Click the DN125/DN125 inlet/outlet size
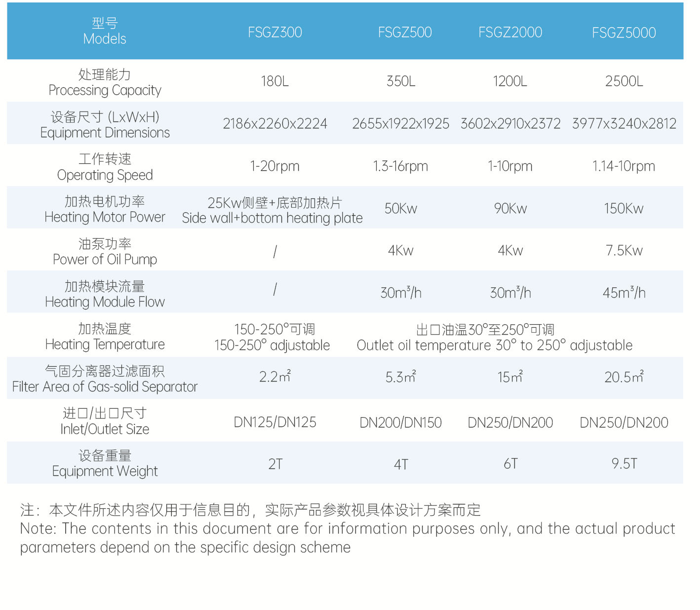The height and width of the screenshot is (610, 700). (x=274, y=422)
